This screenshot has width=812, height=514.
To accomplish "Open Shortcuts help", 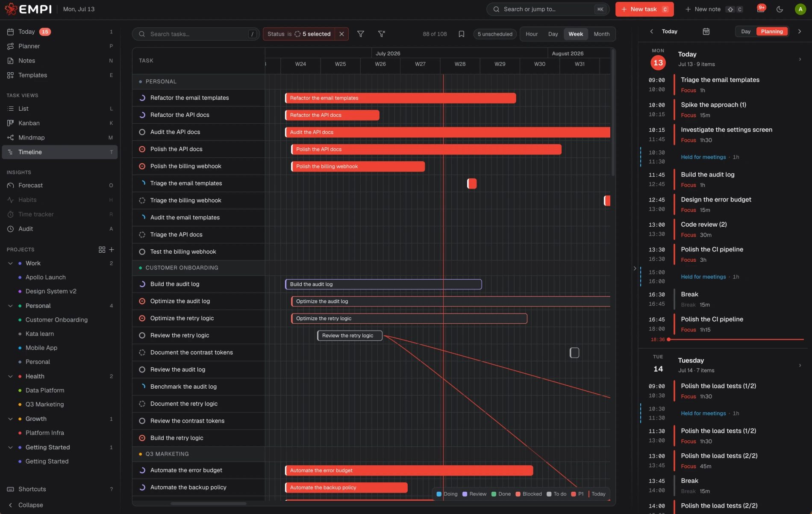I will point(60,489).
